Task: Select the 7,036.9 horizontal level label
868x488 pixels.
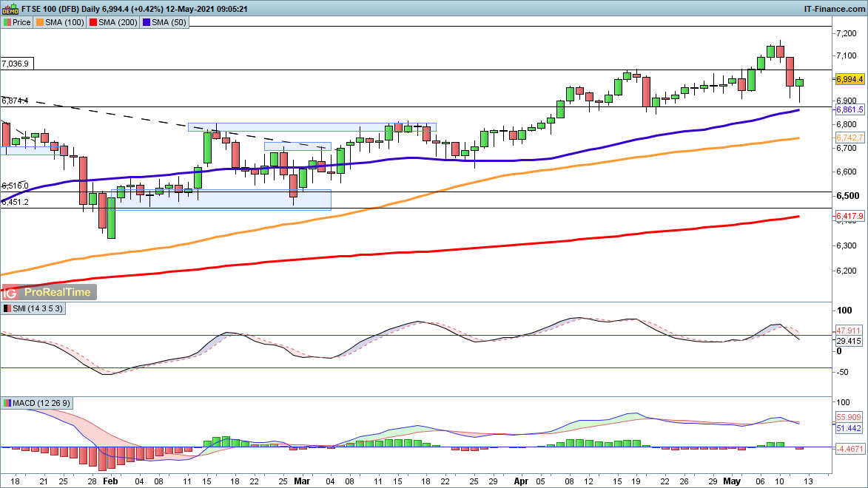Action: pos(16,64)
